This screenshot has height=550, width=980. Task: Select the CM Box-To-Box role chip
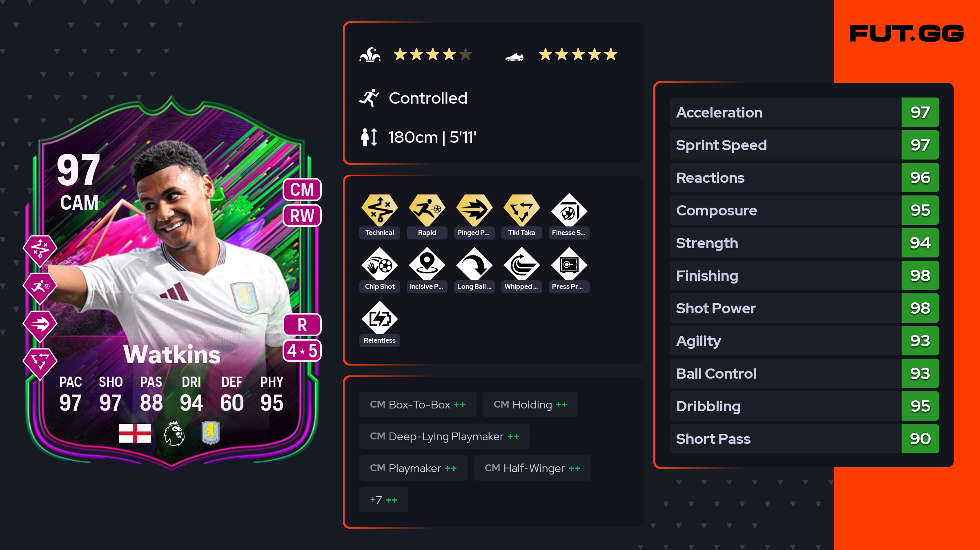click(x=418, y=404)
